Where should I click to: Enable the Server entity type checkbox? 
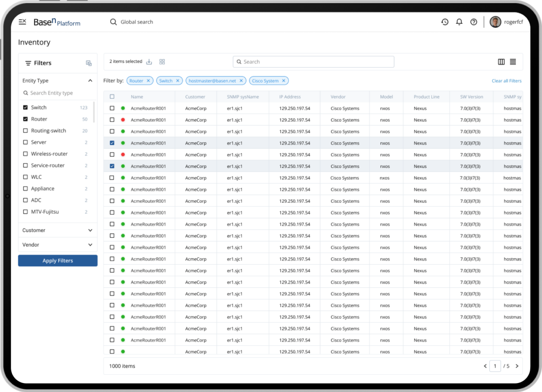click(x=26, y=142)
